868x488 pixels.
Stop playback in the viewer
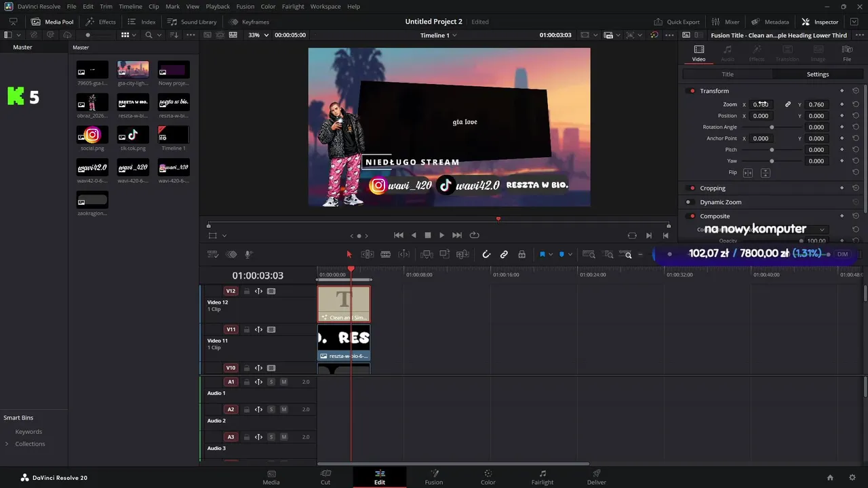pos(427,235)
